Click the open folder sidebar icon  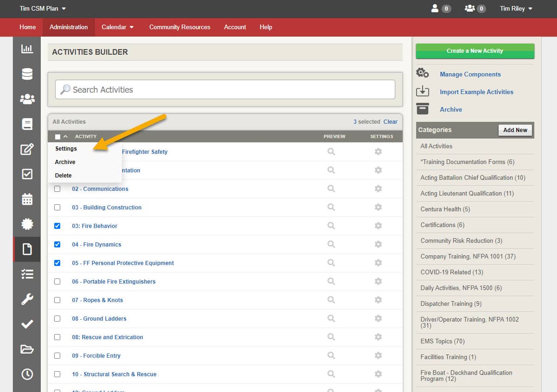point(27,349)
